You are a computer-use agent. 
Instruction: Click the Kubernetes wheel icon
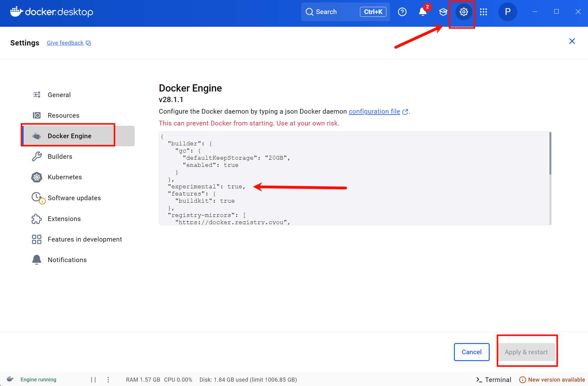(x=37, y=177)
